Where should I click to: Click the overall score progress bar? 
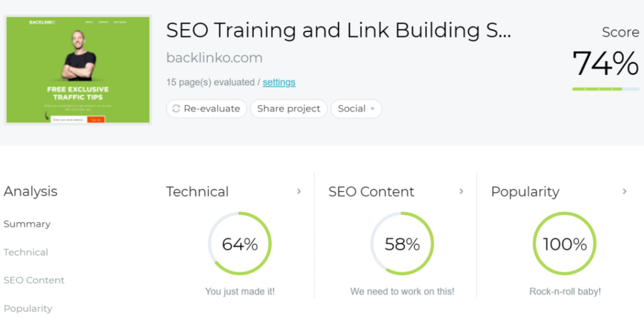[x=606, y=89]
